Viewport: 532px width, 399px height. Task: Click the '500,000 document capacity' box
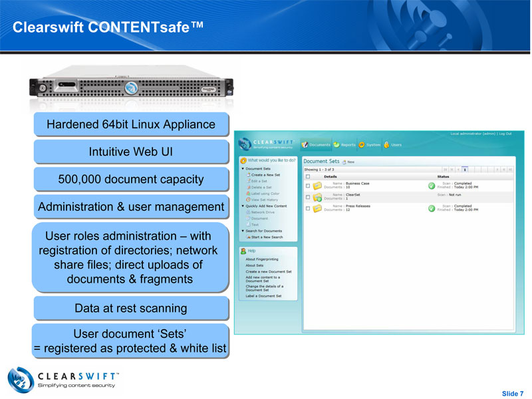131,179
